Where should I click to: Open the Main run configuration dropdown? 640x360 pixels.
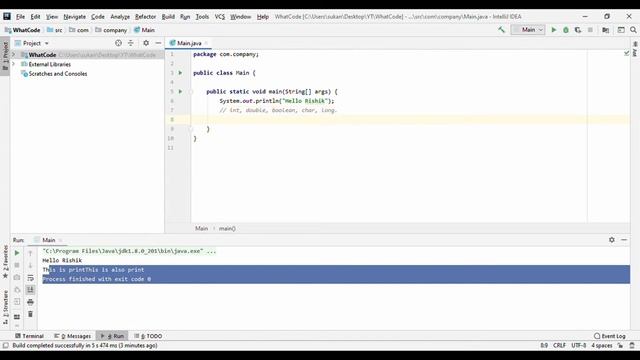(528, 30)
